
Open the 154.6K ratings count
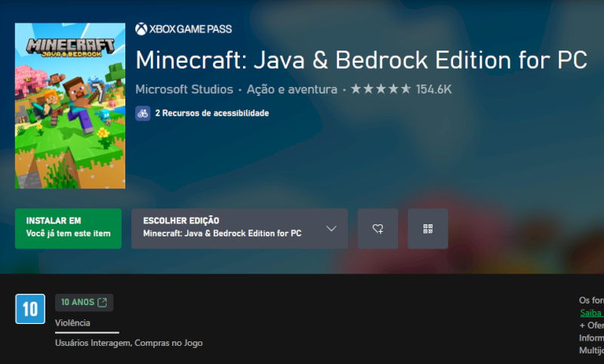tap(433, 89)
